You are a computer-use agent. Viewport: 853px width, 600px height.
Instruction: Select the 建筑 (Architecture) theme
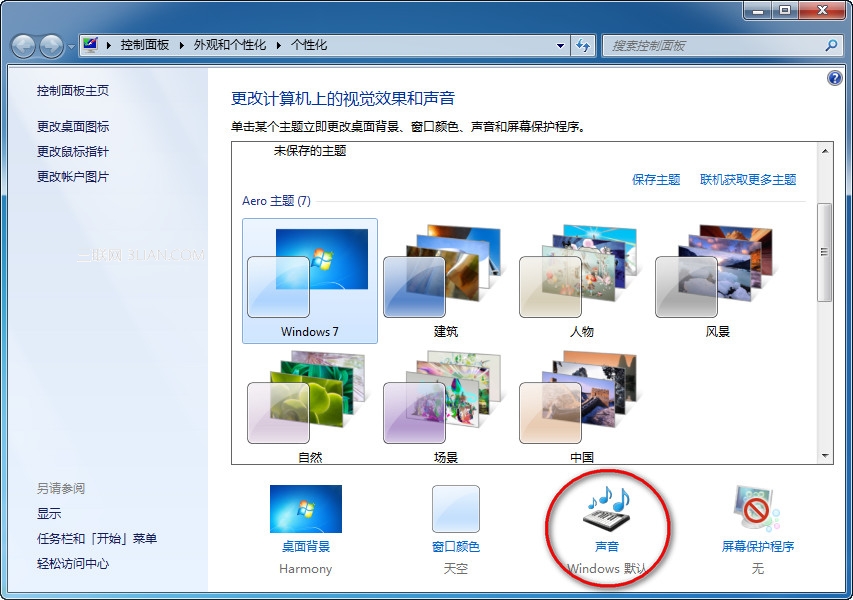tap(445, 278)
